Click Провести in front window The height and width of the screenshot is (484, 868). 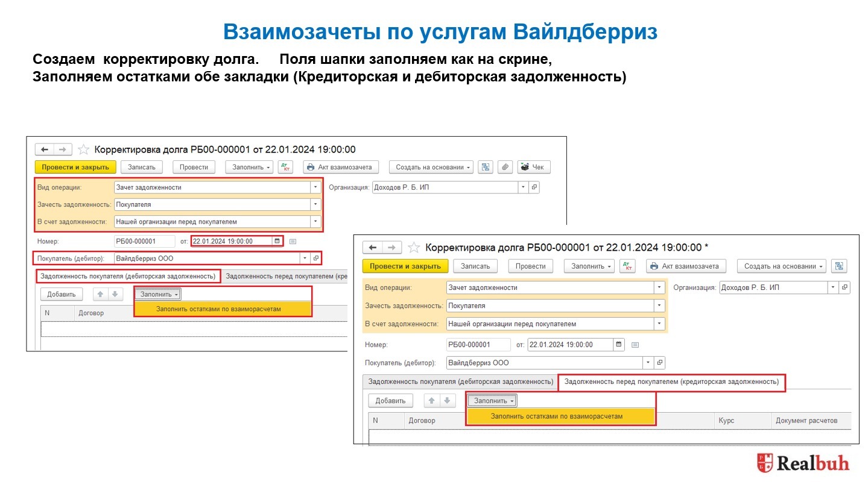click(x=531, y=266)
